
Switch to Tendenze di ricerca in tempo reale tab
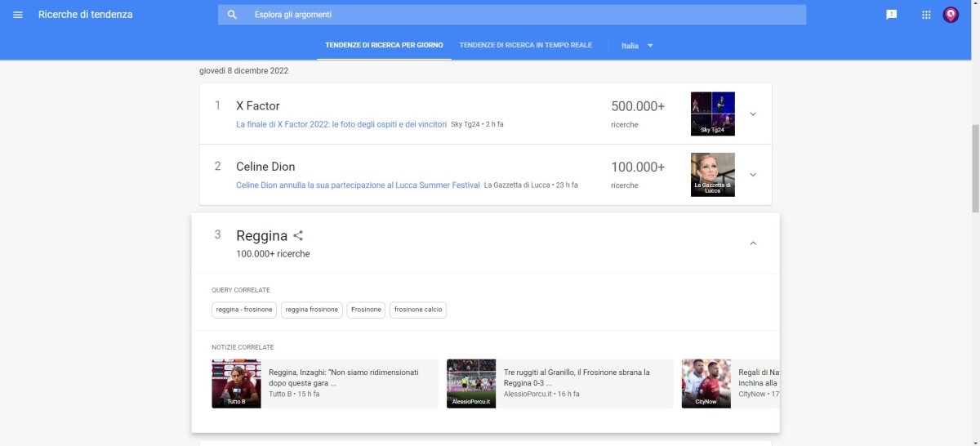(x=526, y=45)
